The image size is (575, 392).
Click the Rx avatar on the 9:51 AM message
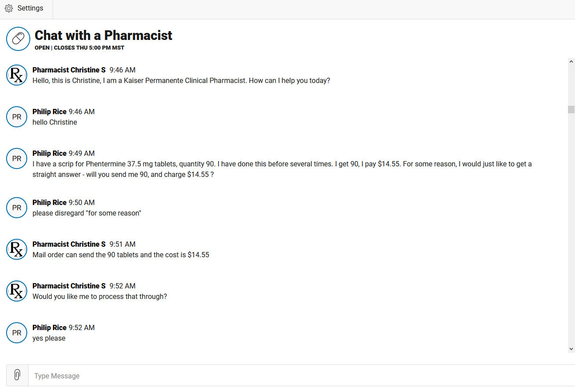tap(17, 249)
